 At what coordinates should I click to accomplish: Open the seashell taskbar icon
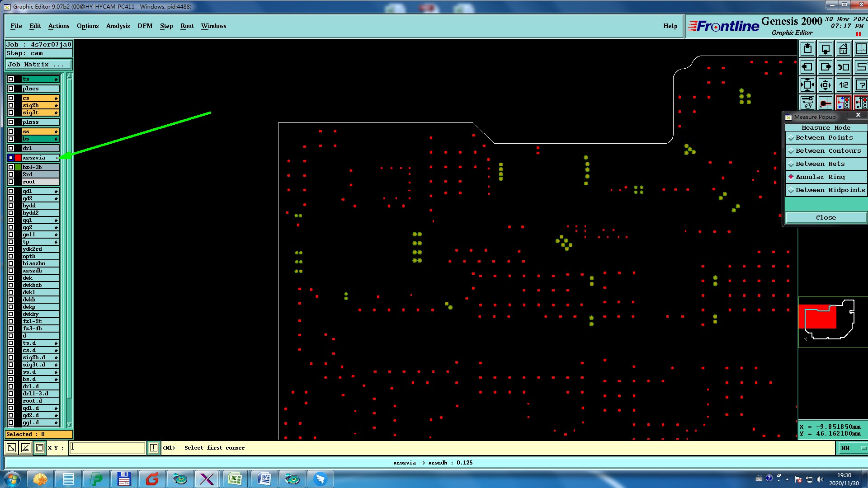(40, 479)
